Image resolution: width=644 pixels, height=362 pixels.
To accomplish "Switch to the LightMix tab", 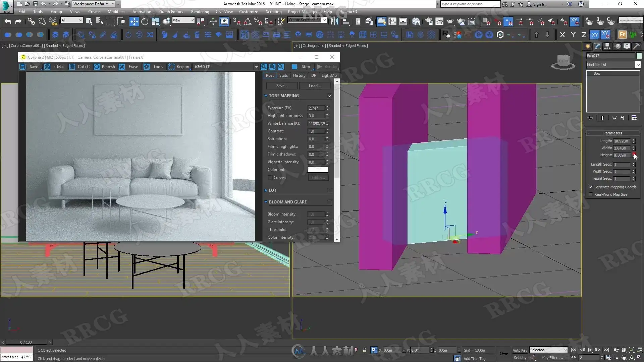I will (x=329, y=75).
